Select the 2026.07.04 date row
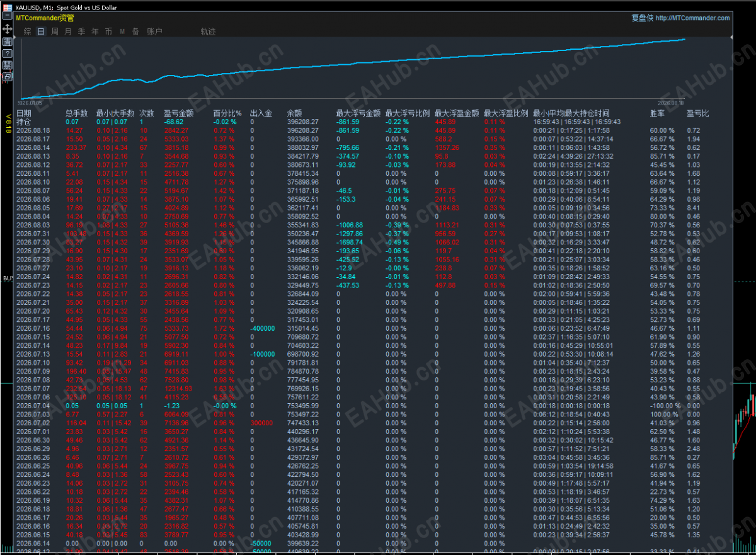The height and width of the screenshot is (555, 756). coord(33,406)
